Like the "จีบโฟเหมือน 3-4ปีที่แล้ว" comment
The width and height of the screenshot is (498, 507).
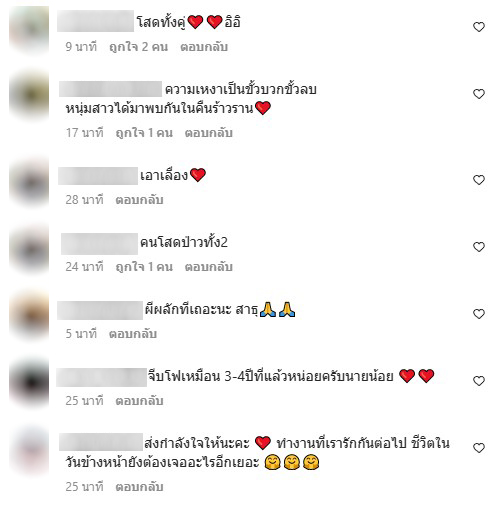(x=479, y=381)
